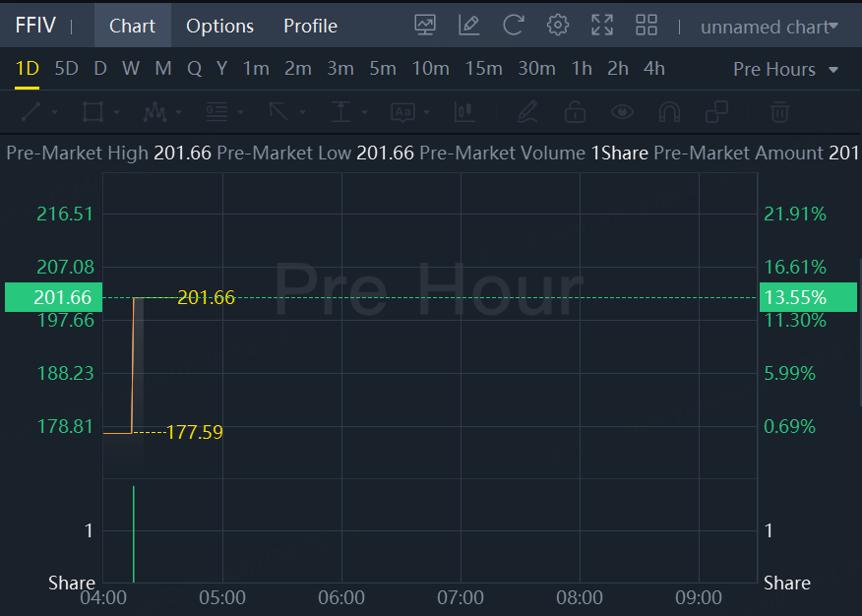Open the multi-chart grid layout

click(x=646, y=26)
